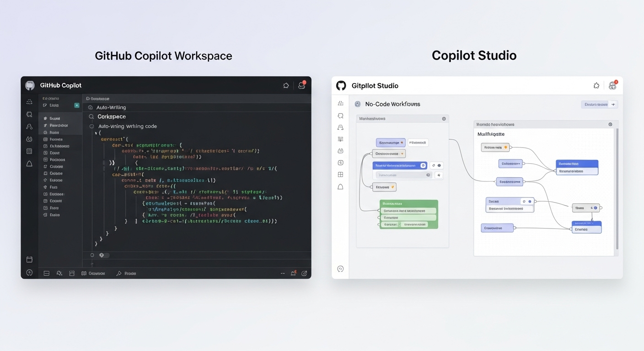Open the table grid icon in the dark sidebar
Image resolution: width=644 pixels, height=351 pixels.
click(x=29, y=151)
